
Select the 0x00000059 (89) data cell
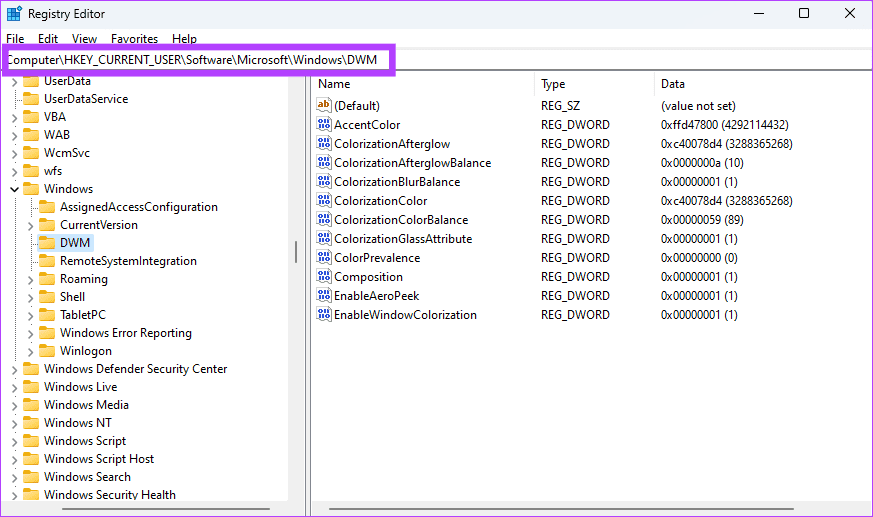(702, 219)
